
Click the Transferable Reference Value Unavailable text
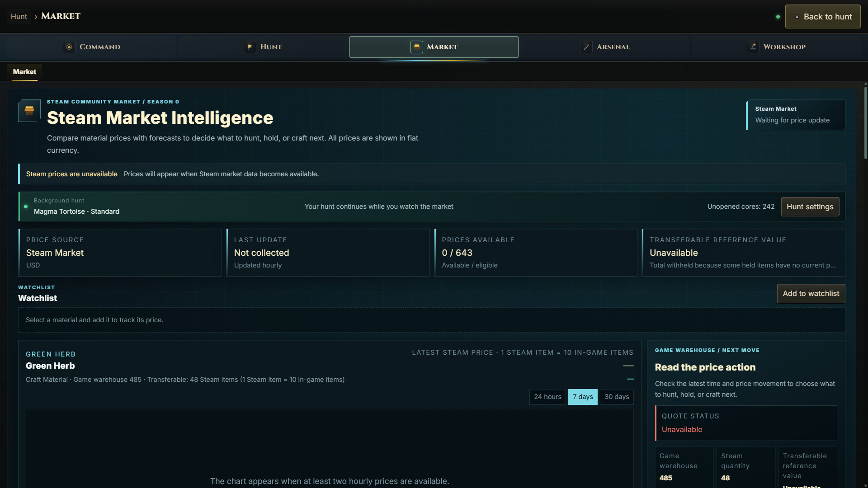pyautogui.click(x=674, y=253)
